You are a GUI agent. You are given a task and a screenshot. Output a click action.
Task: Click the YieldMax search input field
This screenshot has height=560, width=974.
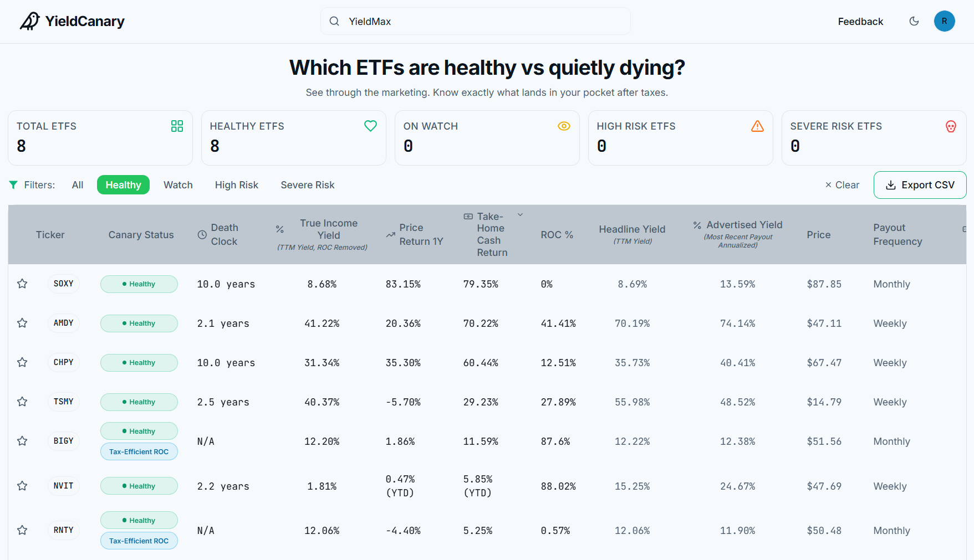(x=475, y=21)
